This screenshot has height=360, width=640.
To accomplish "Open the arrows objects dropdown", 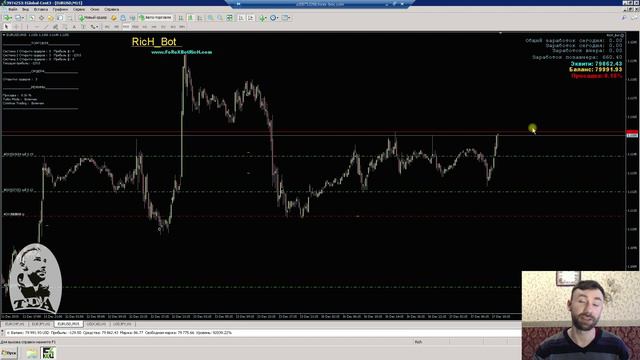I will pos(95,27).
